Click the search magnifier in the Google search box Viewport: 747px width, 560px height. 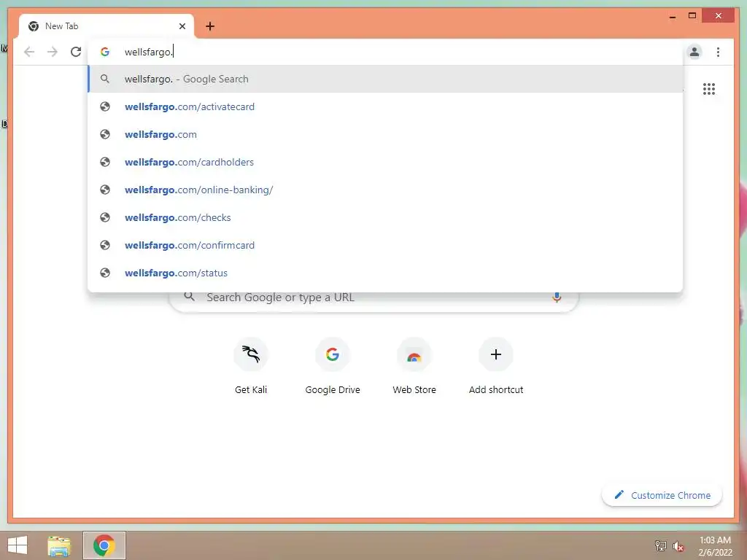pyautogui.click(x=189, y=297)
